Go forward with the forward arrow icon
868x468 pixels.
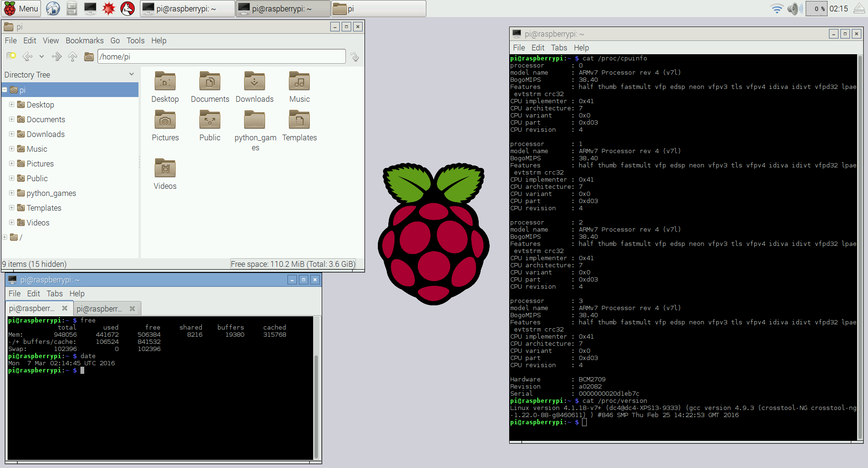coord(57,57)
